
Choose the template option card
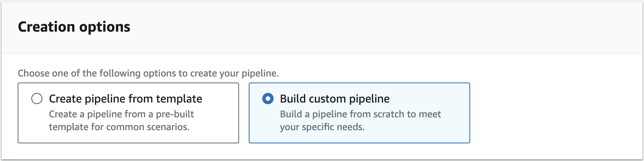coord(128,113)
